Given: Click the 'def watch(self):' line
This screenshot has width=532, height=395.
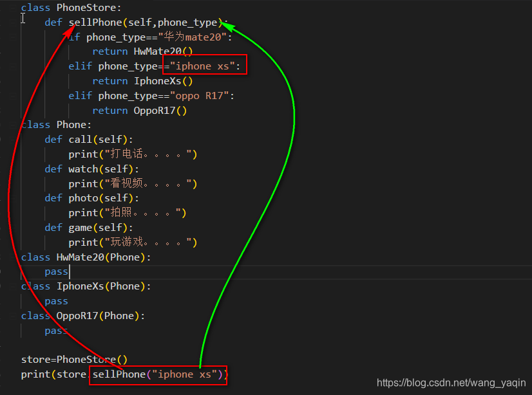Looking at the screenshot, I should click(x=92, y=169).
